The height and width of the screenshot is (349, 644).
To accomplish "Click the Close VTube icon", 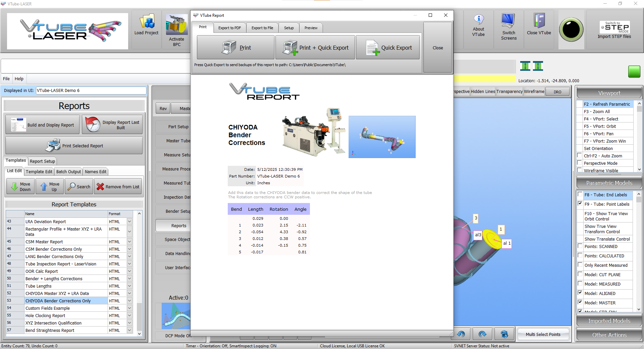I will (539, 21).
